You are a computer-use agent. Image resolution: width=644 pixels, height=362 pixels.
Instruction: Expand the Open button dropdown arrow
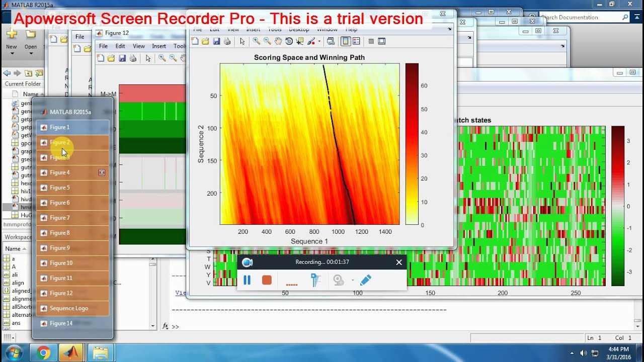tap(31, 53)
